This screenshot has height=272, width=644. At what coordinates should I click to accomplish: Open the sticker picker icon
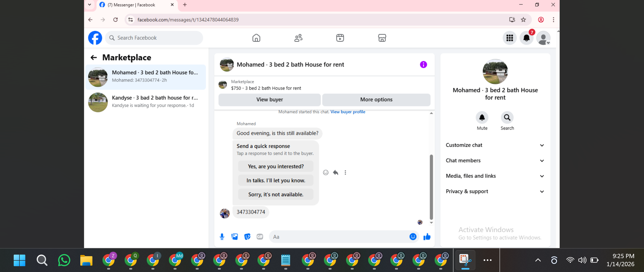(x=247, y=237)
